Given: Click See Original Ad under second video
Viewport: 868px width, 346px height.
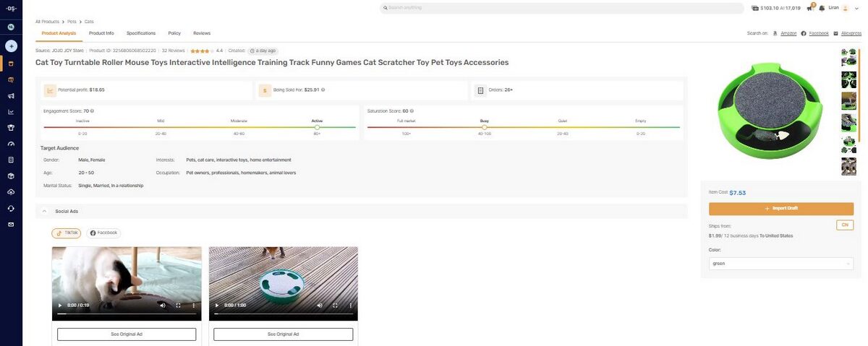Looking at the screenshot, I should pyautogui.click(x=283, y=334).
